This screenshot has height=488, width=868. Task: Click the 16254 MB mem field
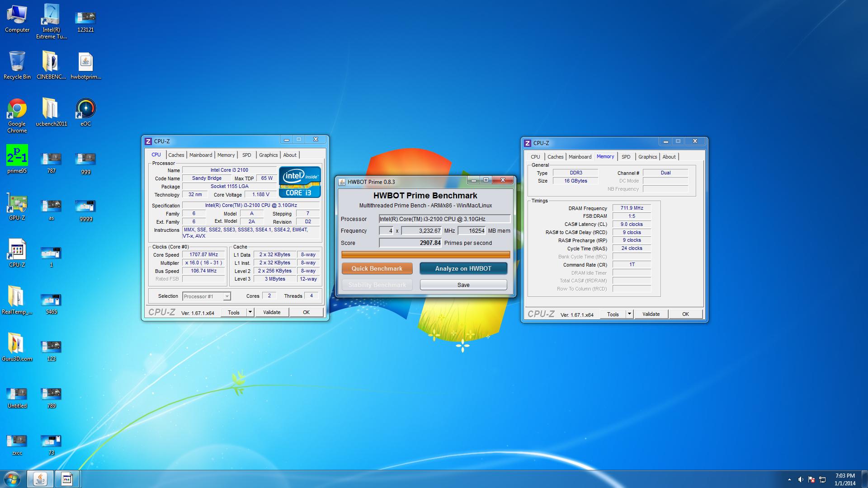472,230
